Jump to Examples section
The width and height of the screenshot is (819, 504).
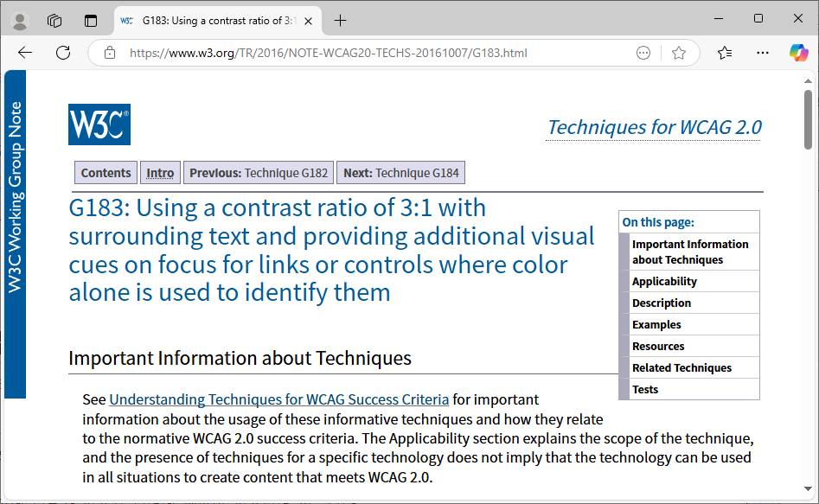(x=656, y=325)
